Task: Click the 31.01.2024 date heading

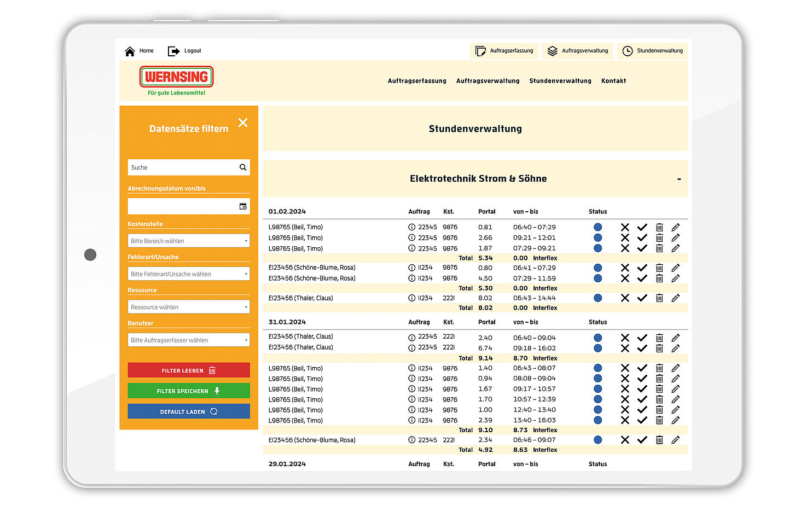Action: [287, 322]
